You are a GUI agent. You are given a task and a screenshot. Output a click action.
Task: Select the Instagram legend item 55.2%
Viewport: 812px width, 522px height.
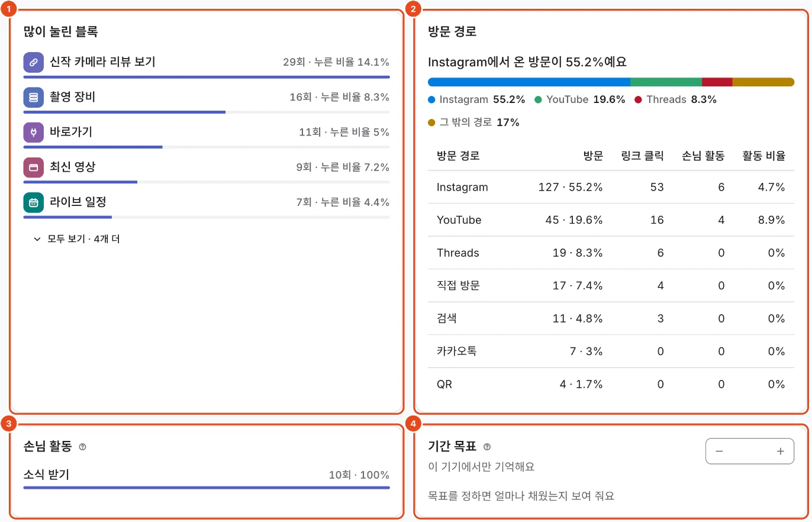476,99
